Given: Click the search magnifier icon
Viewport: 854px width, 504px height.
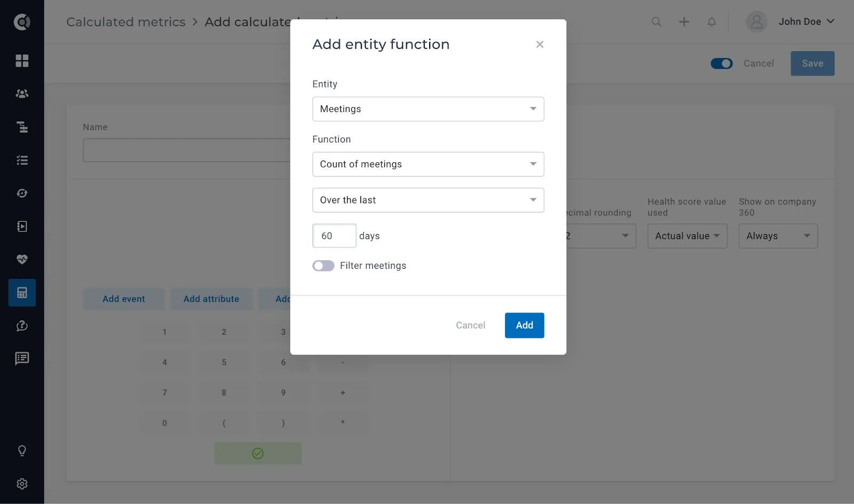Looking at the screenshot, I should pos(657,22).
